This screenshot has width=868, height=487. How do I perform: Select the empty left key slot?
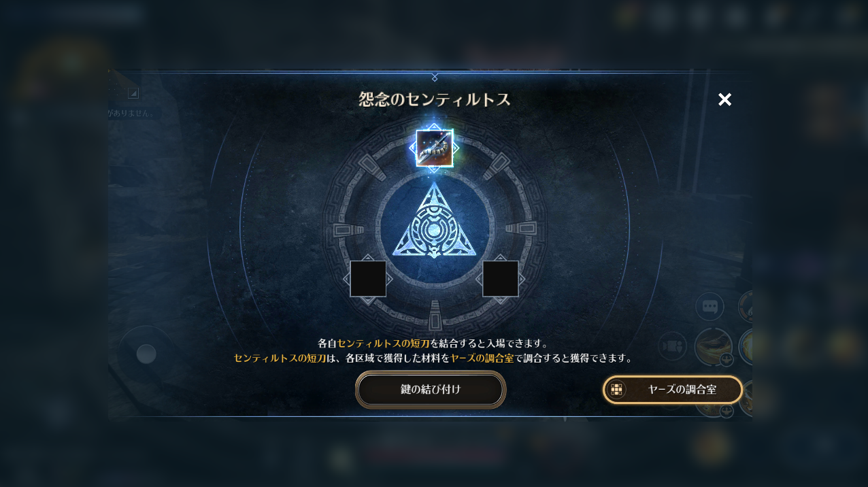[x=368, y=279]
